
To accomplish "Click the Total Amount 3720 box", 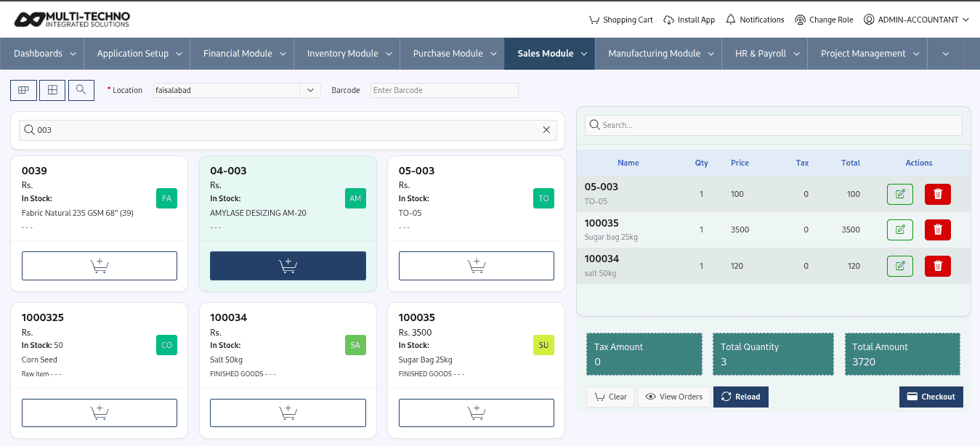I will coord(902,354).
